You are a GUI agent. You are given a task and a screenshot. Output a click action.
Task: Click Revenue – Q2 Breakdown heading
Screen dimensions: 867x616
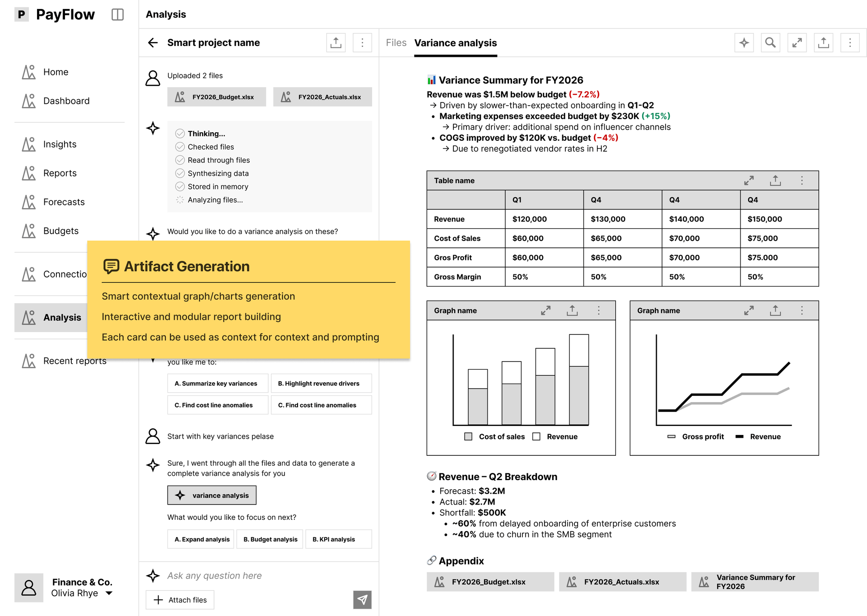[498, 477]
